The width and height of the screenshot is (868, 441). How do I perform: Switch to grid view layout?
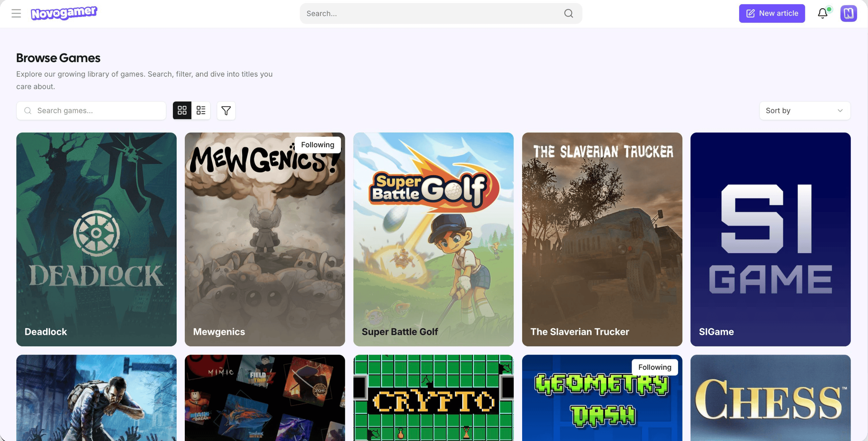coord(182,111)
